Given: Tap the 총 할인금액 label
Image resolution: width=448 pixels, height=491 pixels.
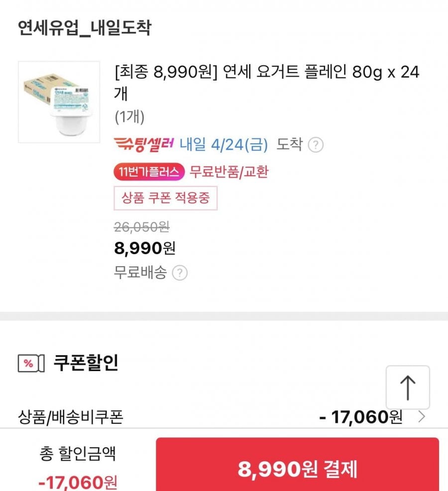Looking at the screenshot, I should pos(78,453).
